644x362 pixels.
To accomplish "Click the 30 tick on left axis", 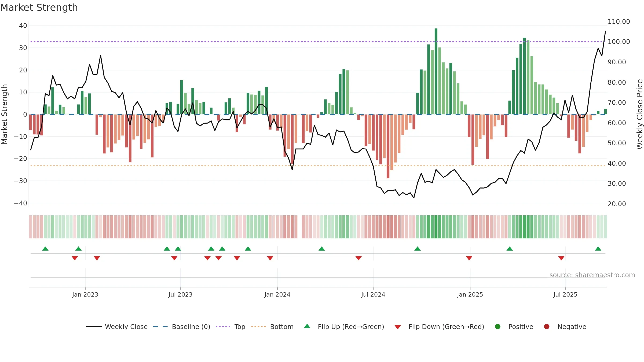I will point(23,48).
